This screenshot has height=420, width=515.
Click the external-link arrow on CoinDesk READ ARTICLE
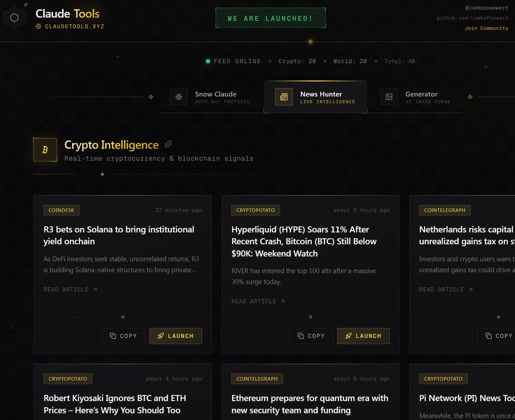pos(94,289)
